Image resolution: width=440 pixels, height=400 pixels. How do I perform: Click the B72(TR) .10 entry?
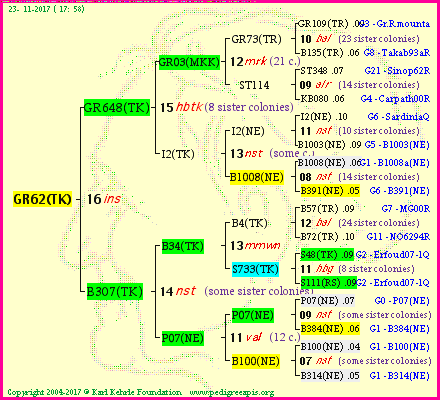(x=327, y=237)
